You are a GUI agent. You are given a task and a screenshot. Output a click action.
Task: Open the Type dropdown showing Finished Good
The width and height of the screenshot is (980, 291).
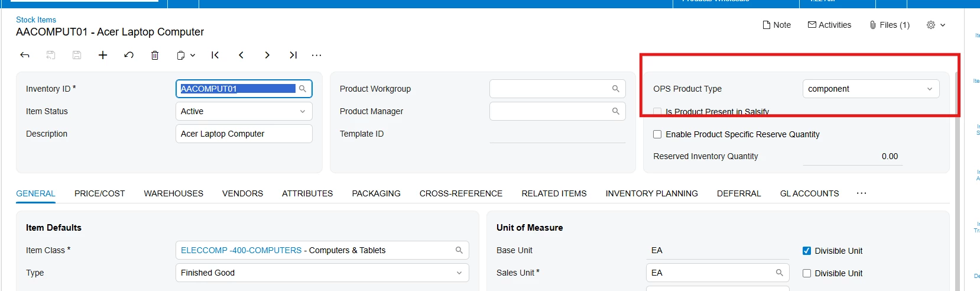(322, 273)
